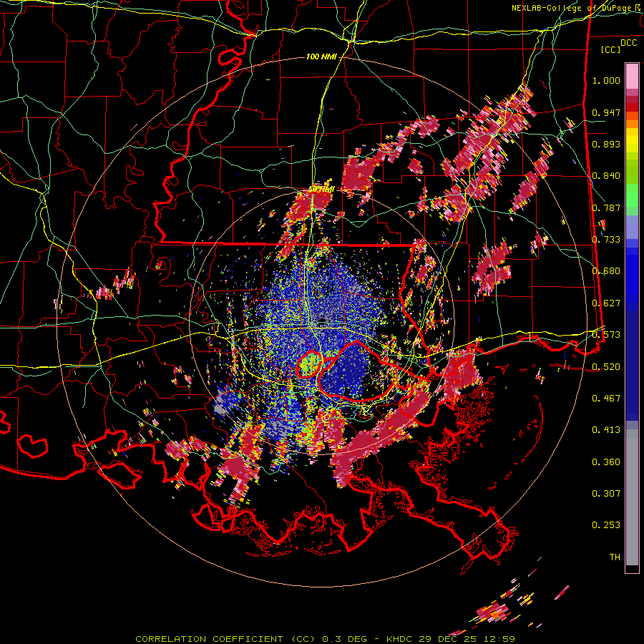Click the 0.787 legend value
This screenshot has height=644, width=644.
pos(606,208)
